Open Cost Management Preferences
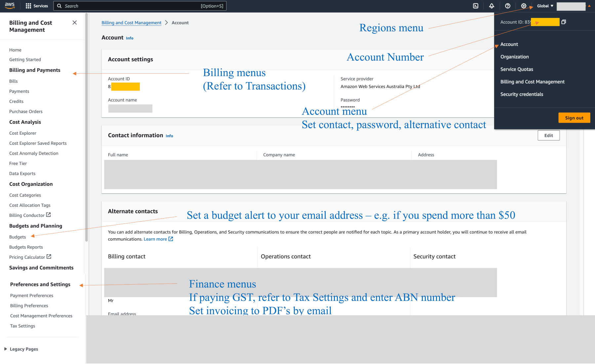 click(41, 316)
